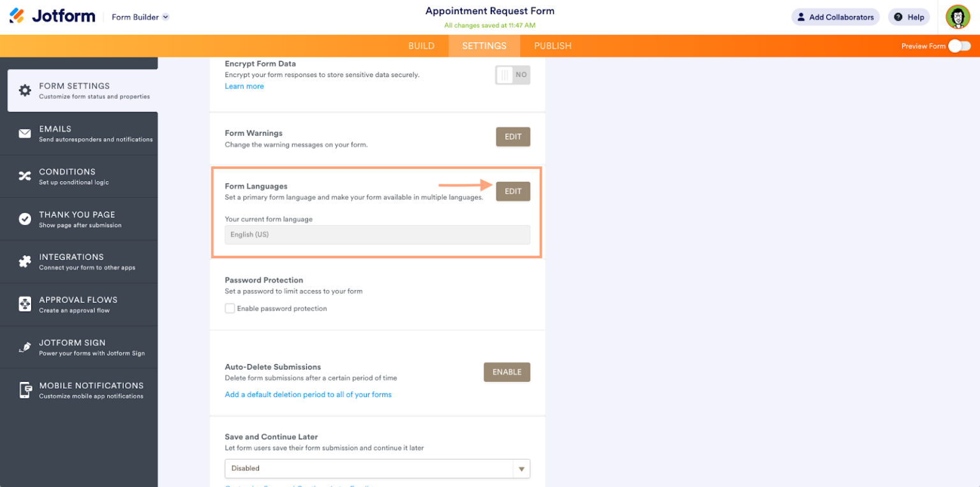Enable the Preview Form toggle
This screenshot has width=980, height=487.
[x=959, y=46]
